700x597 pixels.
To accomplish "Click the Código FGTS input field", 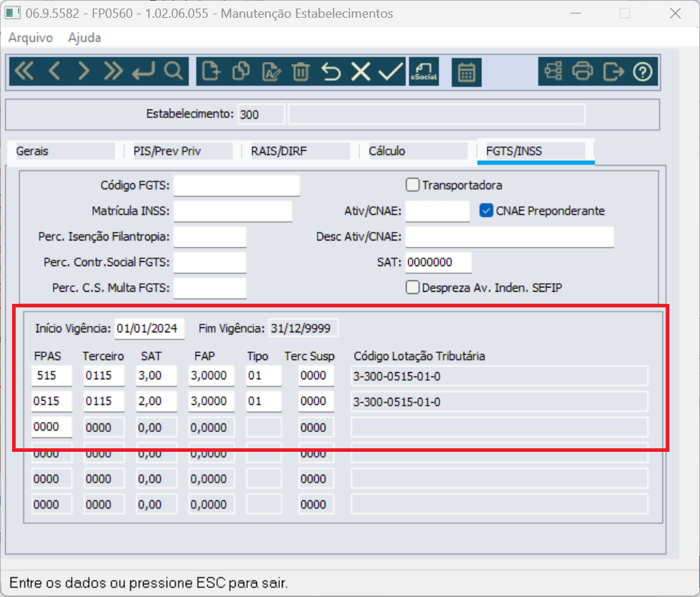I will click(x=236, y=185).
